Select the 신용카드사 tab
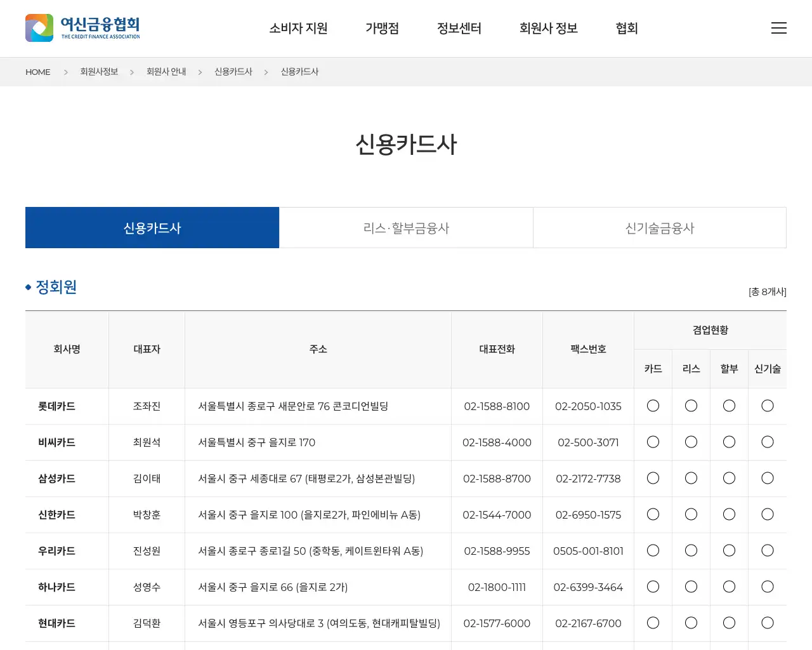Image resolution: width=812 pixels, height=650 pixels. coord(152,228)
